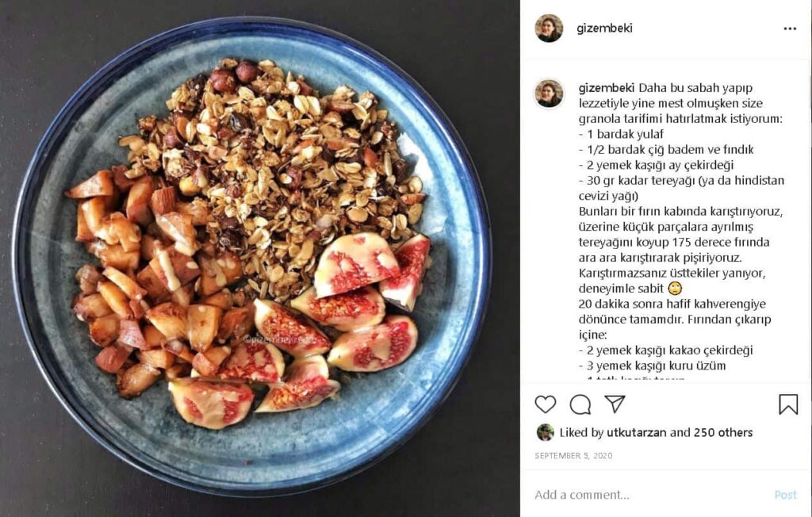Image resolution: width=812 pixels, height=517 pixels.
Task: Click gizembeki username in post header
Action: tap(604, 28)
